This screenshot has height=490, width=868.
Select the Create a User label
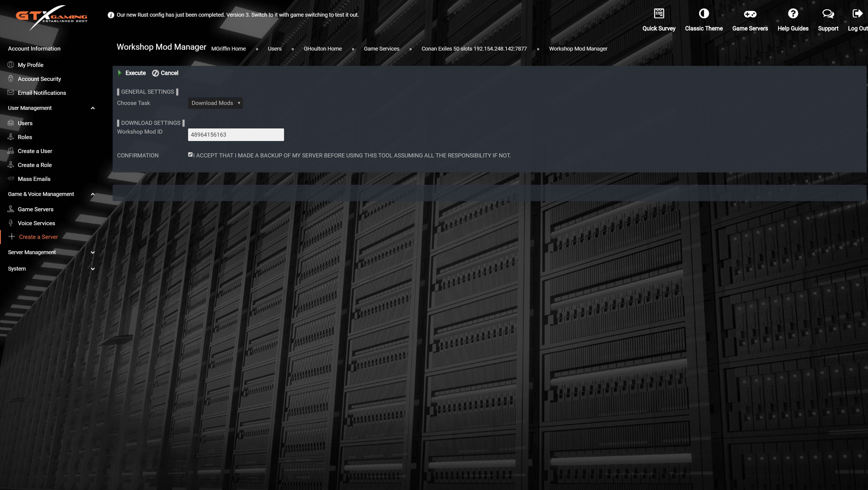point(35,151)
